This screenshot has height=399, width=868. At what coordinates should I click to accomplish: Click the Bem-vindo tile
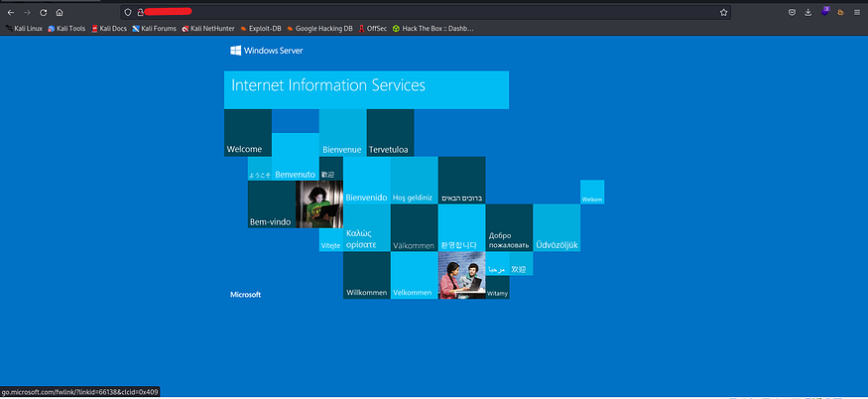[x=271, y=204]
